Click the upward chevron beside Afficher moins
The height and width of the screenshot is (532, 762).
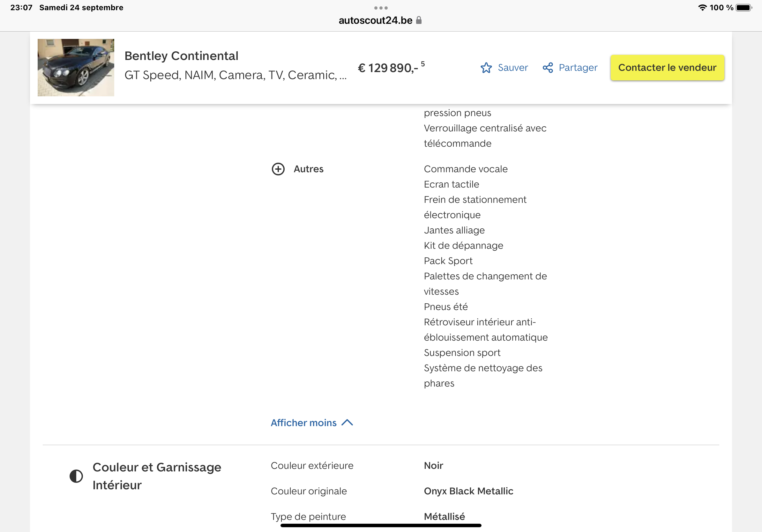[347, 423]
